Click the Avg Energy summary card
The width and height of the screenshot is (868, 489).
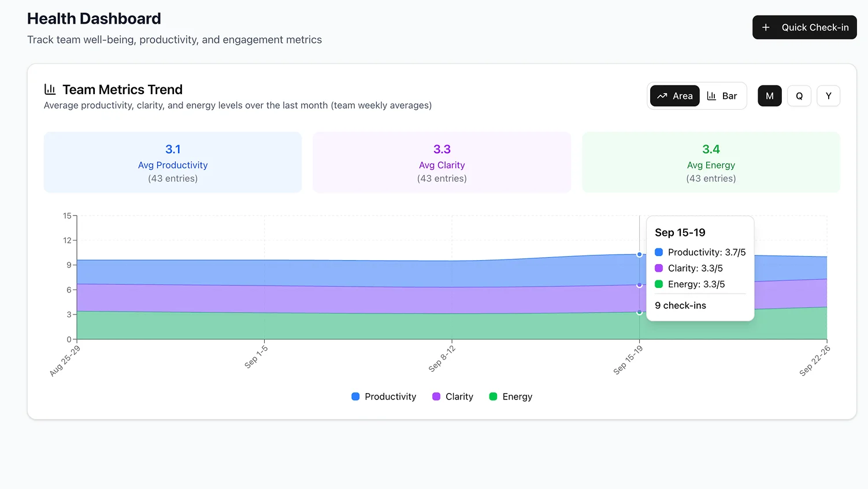[711, 162]
